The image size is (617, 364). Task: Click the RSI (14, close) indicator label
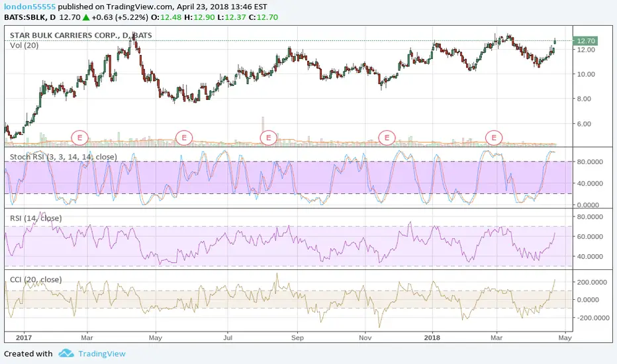[x=36, y=218]
